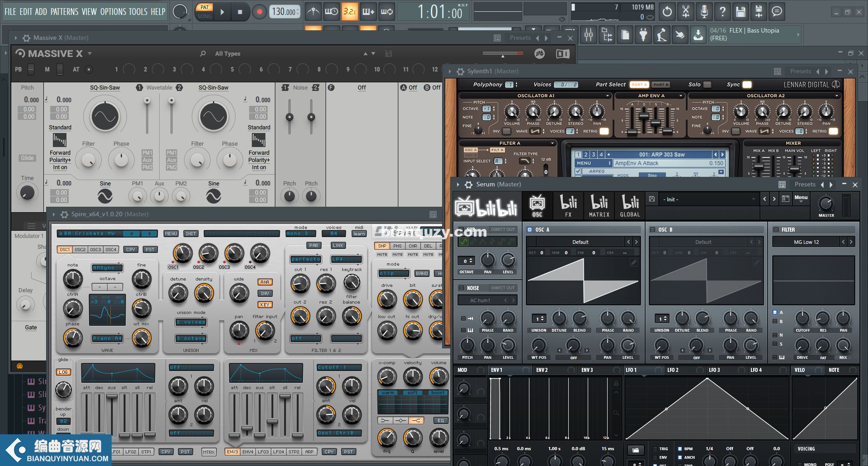Click the Massive X settings wheel icon
This screenshot has height=466, width=868.
tap(540, 54)
